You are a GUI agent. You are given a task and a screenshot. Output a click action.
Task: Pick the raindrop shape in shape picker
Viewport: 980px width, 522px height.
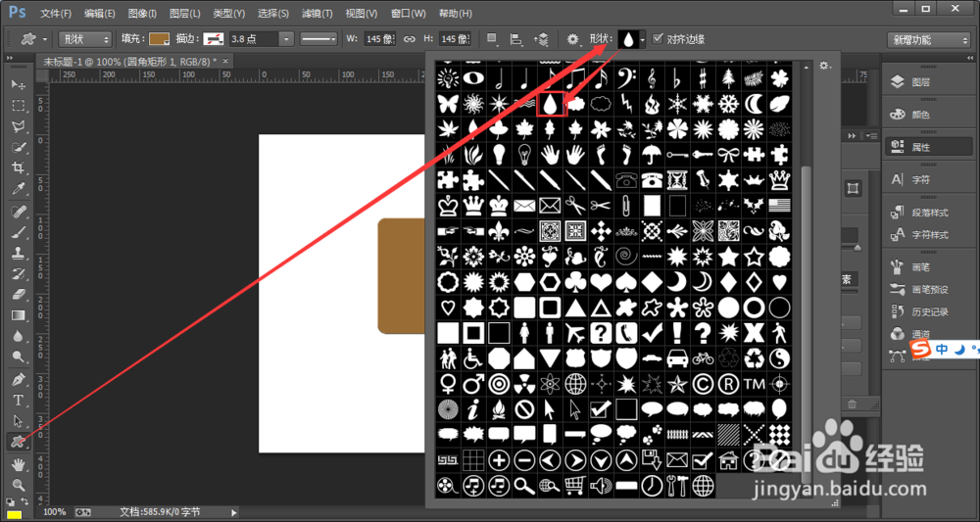point(551,103)
